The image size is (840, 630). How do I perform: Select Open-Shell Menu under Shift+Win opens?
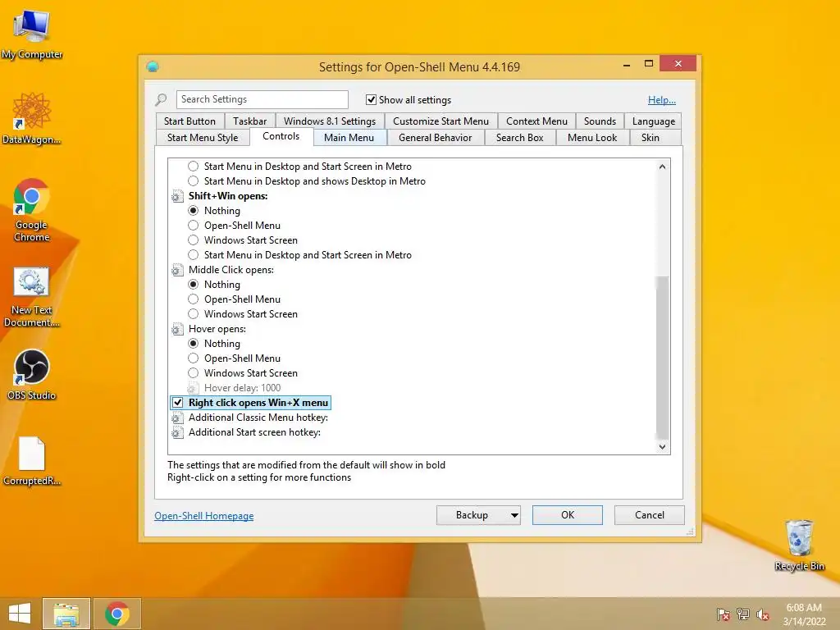point(194,226)
